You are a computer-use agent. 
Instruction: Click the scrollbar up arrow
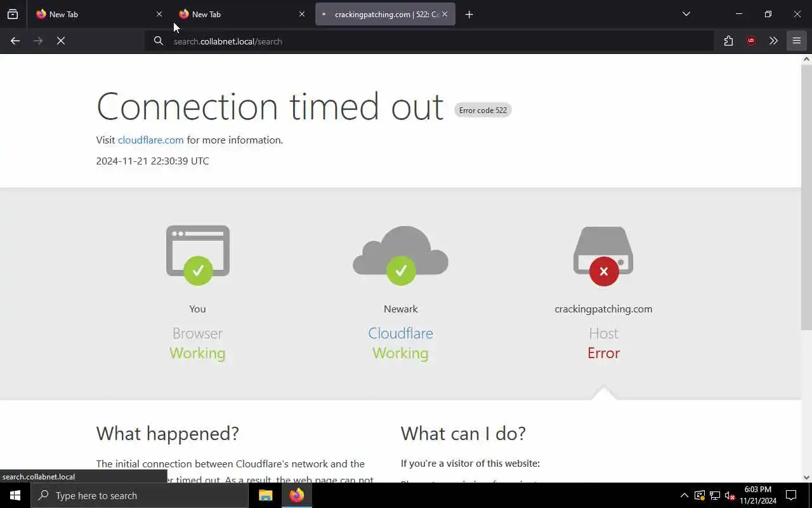tap(806, 59)
